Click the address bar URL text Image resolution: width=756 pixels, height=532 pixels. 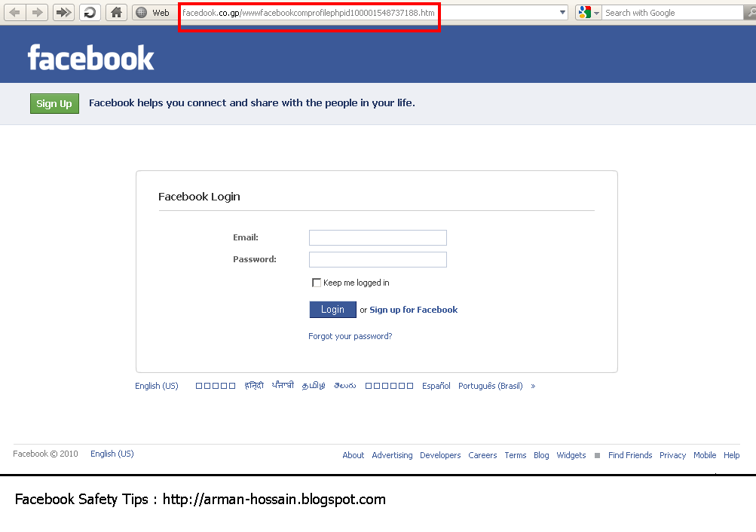[x=308, y=13]
